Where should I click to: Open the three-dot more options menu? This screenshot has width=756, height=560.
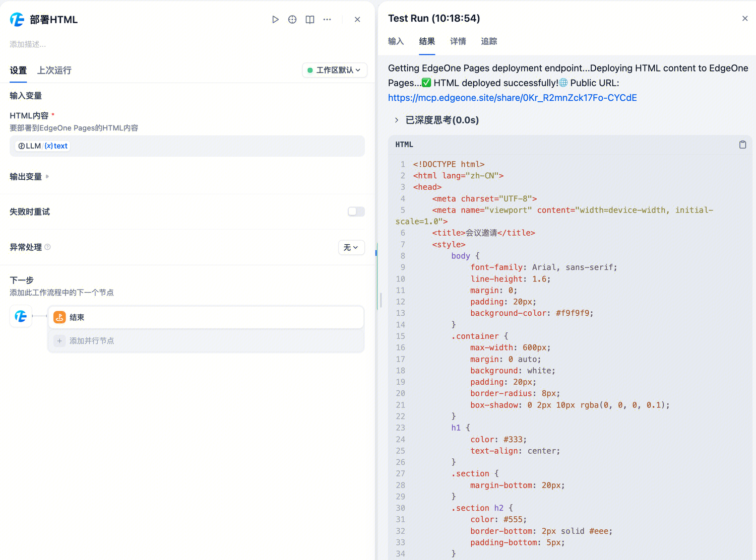click(x=327, y=20)
